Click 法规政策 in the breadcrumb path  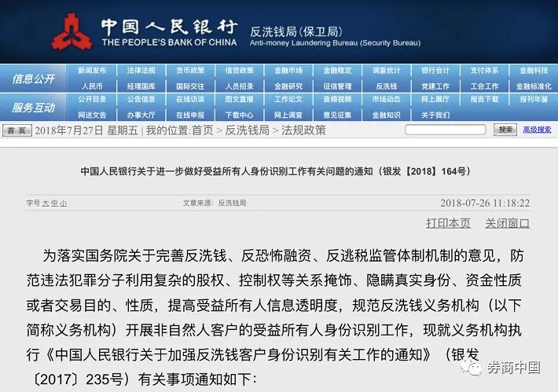tap(303, 130)
